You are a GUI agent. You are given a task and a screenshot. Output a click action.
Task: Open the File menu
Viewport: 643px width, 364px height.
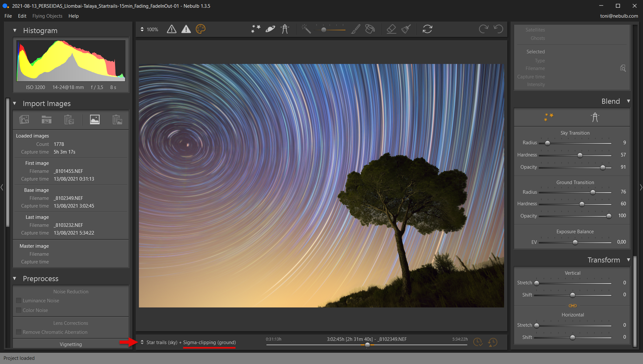point(8,16)
